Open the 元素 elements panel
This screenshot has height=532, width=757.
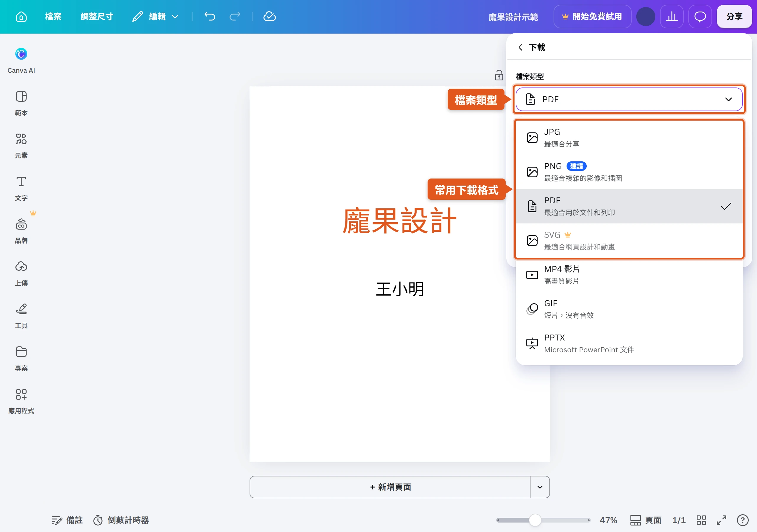tap(21, 146)
